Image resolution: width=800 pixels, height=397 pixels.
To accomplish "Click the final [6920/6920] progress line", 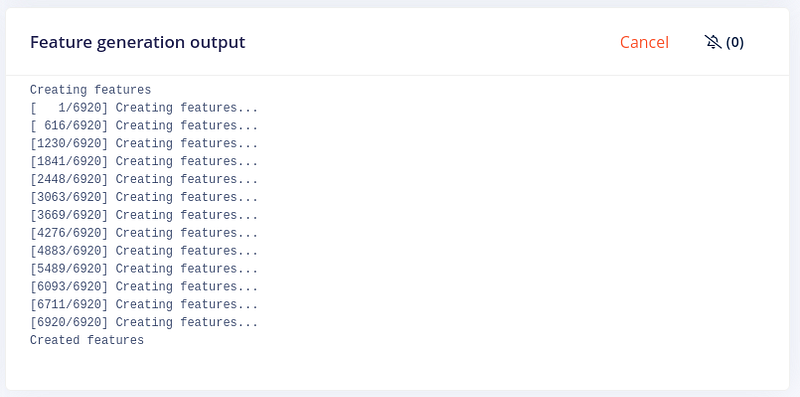I will click(x=144, y=322).
